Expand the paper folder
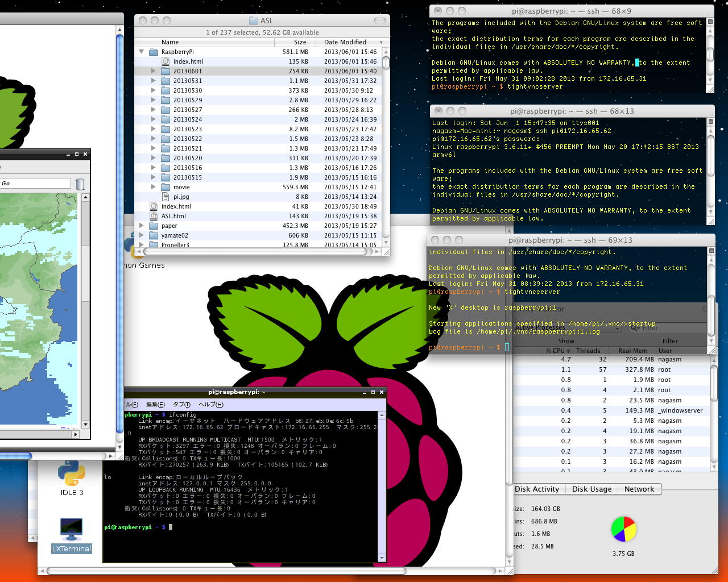The image size is (728, 582). (x=141, y=226)
